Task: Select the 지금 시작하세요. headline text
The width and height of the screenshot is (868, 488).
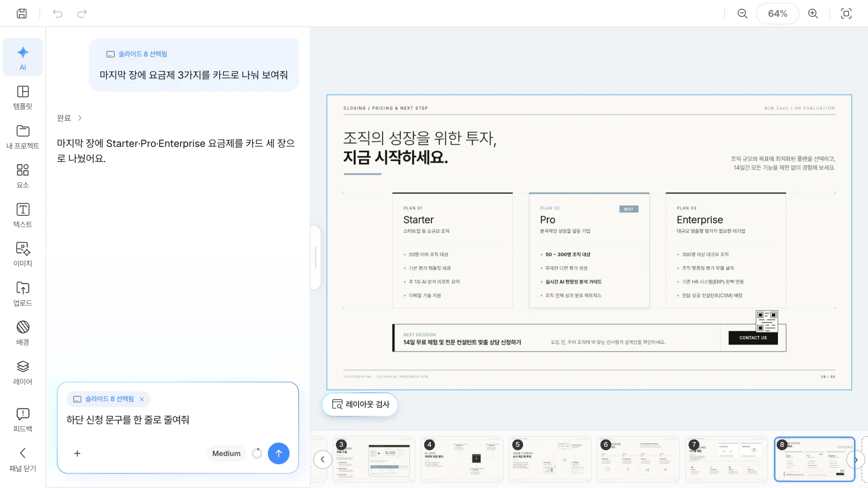Action: coord(395,158)
